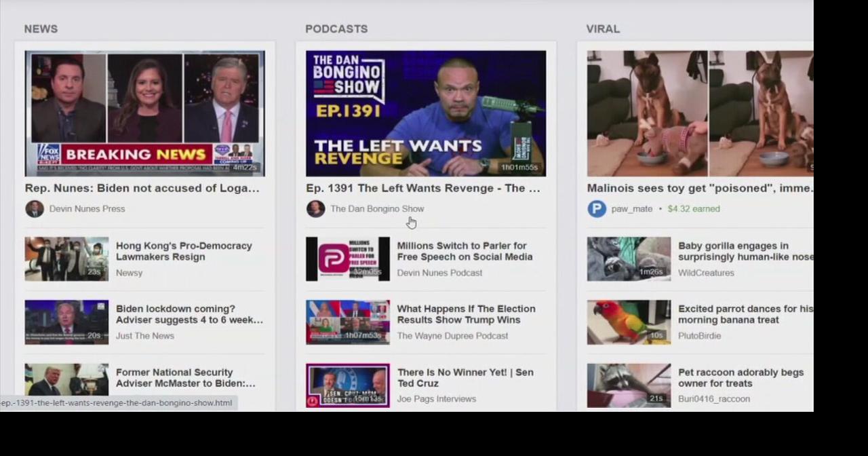This screenshot has width=868, height=456.
Task: Visit the Buri0416_raccoon channel name
Action: [x=714, y=399]
